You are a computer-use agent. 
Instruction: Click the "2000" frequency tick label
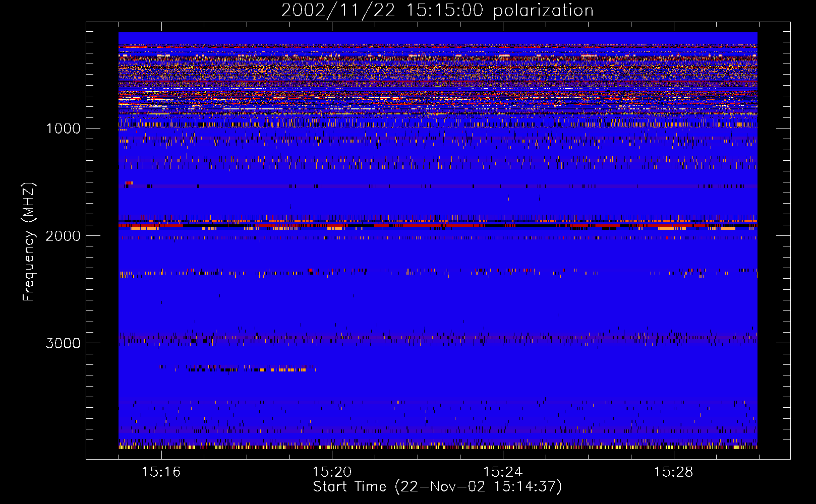point(63,236)
